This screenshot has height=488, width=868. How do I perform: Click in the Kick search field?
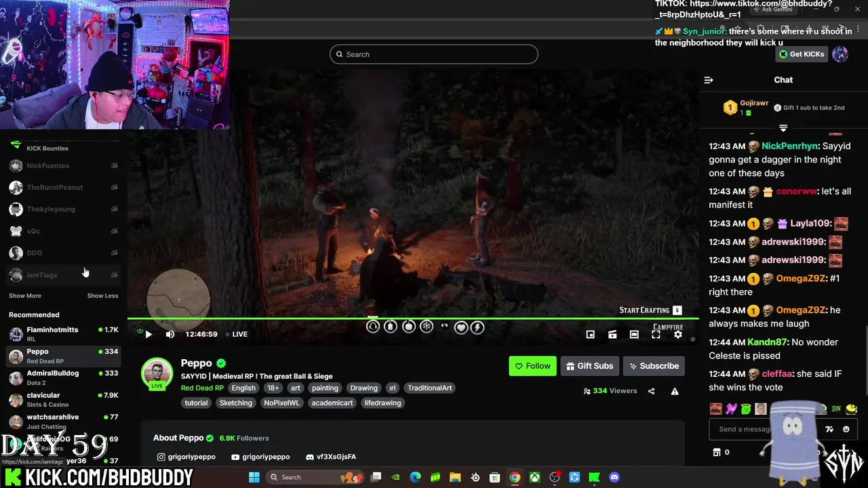434,54
